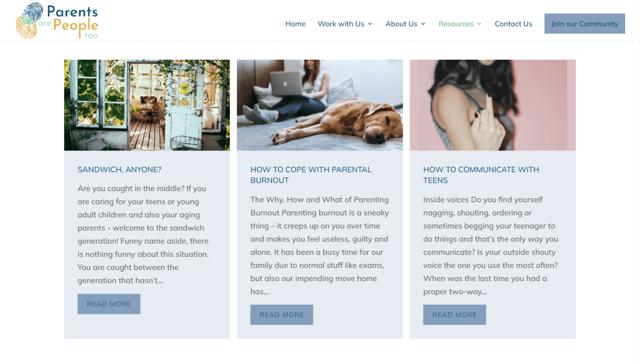The image size is (640, 364).
Task: Expand the About Us dropdown chevron
Action: pos(423,24)
